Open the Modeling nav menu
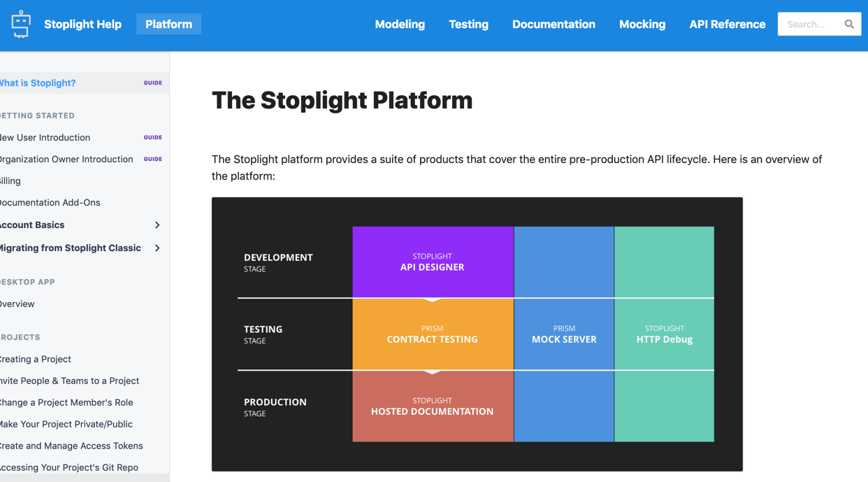 [x=400, y=24]
